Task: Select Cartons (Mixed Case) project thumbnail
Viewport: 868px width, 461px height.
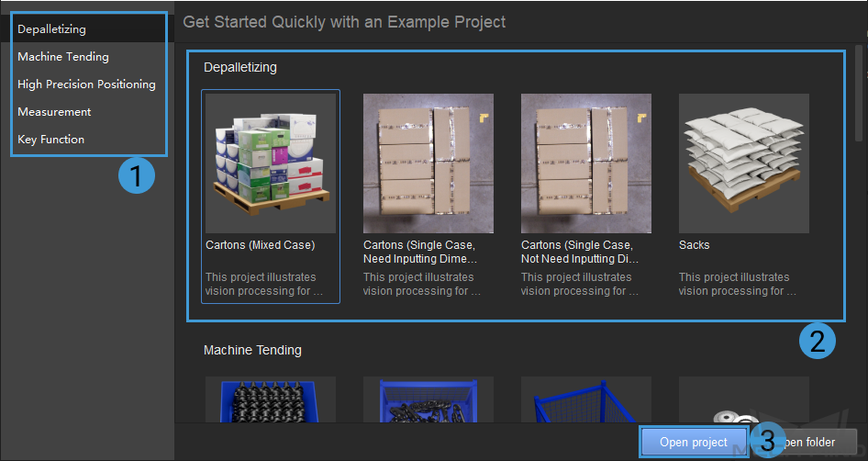Action: point(271,163)
